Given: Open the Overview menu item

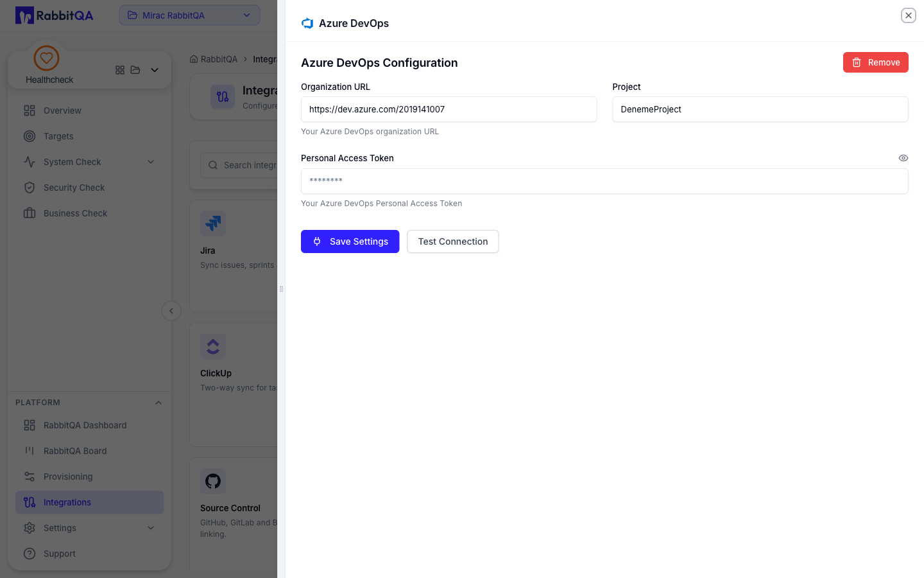Looking at the screenshot, I should point(89,110).
